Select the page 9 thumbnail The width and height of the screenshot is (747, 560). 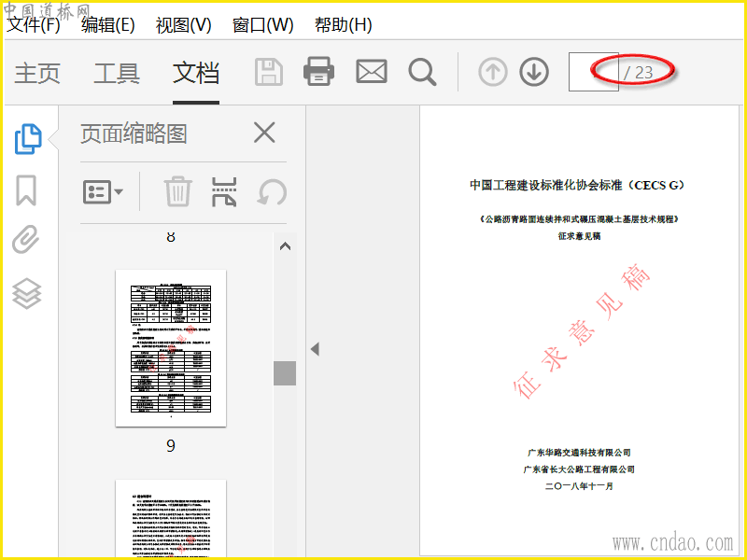click(171, 348)
